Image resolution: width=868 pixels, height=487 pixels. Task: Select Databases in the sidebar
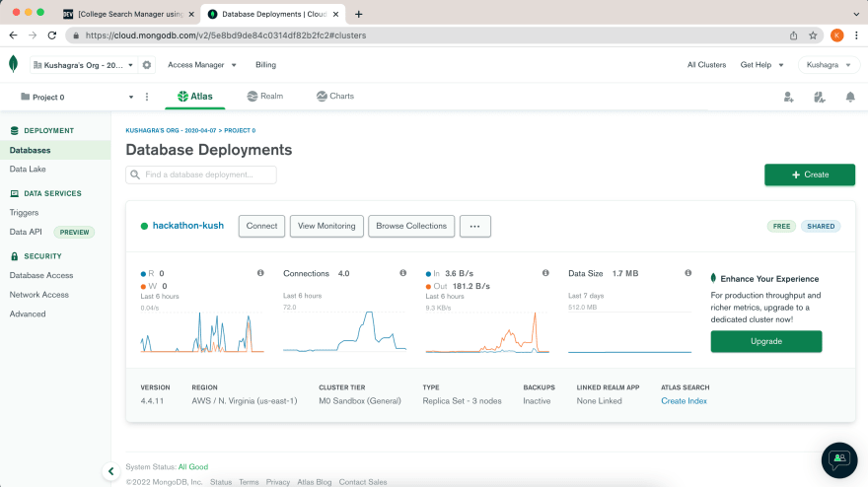(55, 150)
